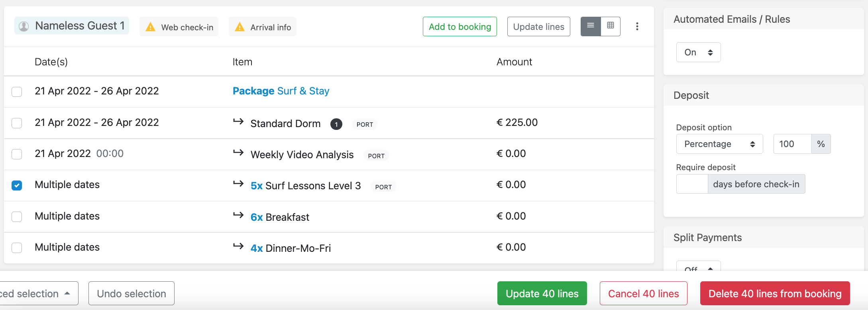Switch to grid view icon
The height and width of the screenshot is (310, 868).
pyautogui.click(x=611, y=26)
